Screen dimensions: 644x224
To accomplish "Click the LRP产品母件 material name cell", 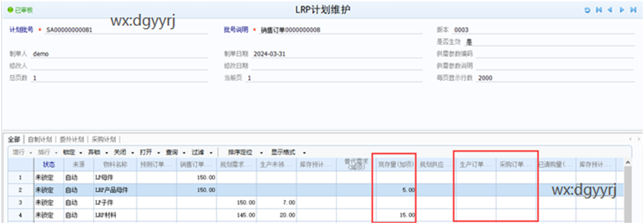I will pyautogui.click(x=115, y=190).
